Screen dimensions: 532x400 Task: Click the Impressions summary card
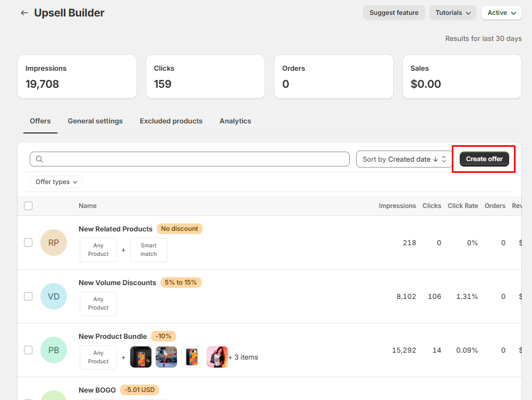pos(77,77)
